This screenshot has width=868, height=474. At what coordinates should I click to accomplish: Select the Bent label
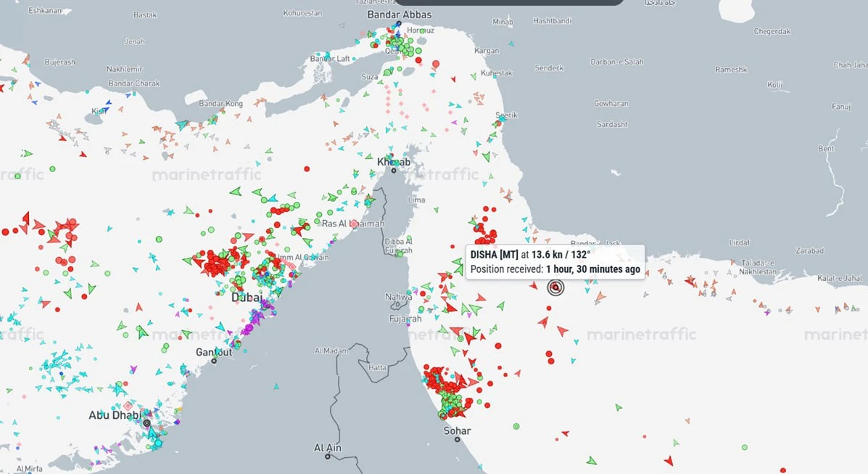click(826, 149)
